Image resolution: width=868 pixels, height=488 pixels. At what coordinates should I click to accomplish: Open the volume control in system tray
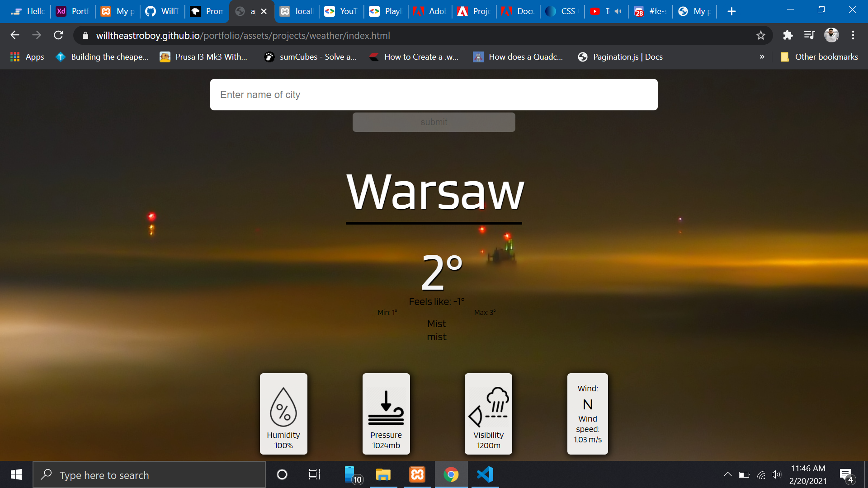tap(777, 474)
